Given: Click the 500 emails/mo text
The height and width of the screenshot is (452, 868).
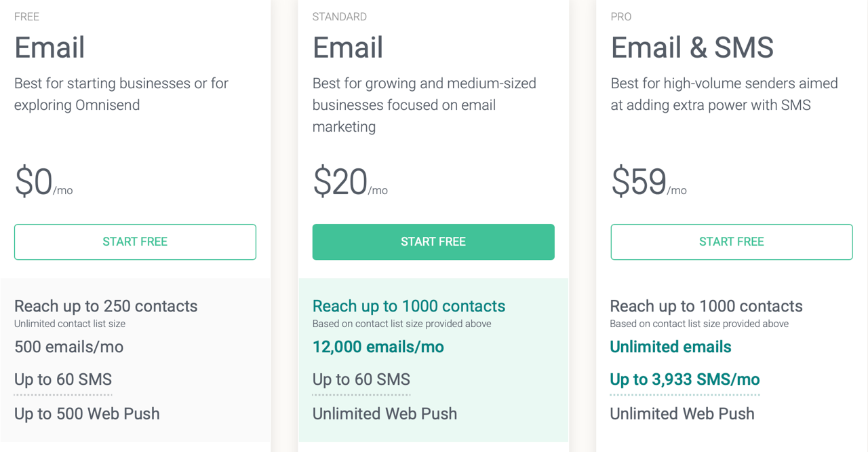Looking at the screenshot, I should coord(68,347).
